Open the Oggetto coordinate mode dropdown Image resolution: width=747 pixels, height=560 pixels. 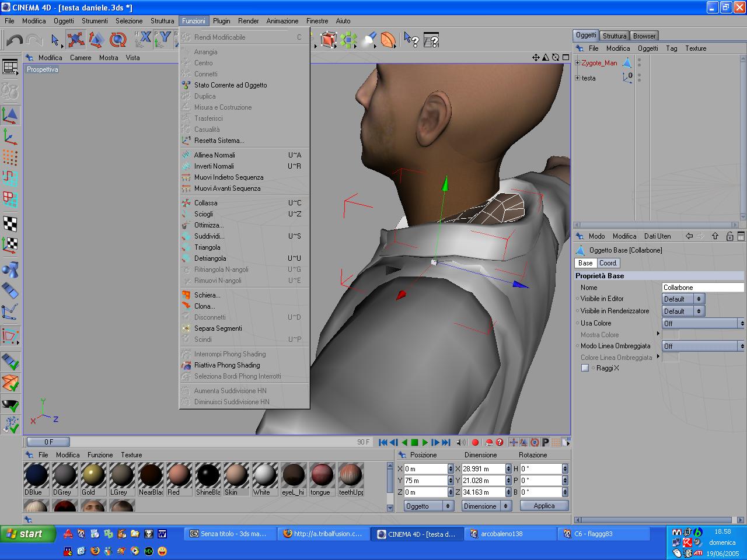429,506
